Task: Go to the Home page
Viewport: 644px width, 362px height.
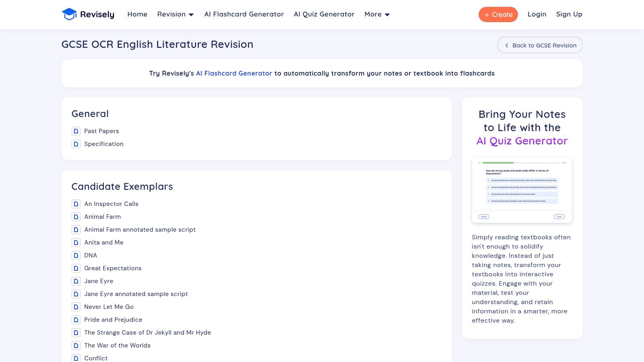Action: click(x=137, y=14)
